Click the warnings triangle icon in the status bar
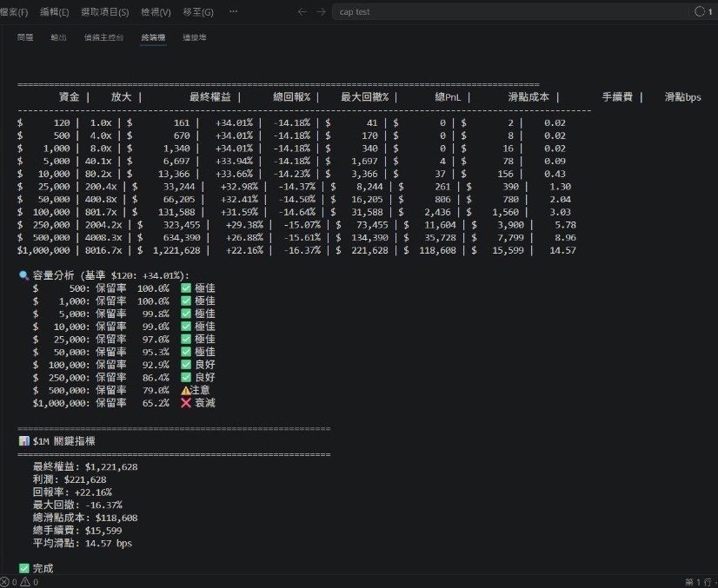The width and height of the screenshot is (718, 588). click(x=24, y=582)
